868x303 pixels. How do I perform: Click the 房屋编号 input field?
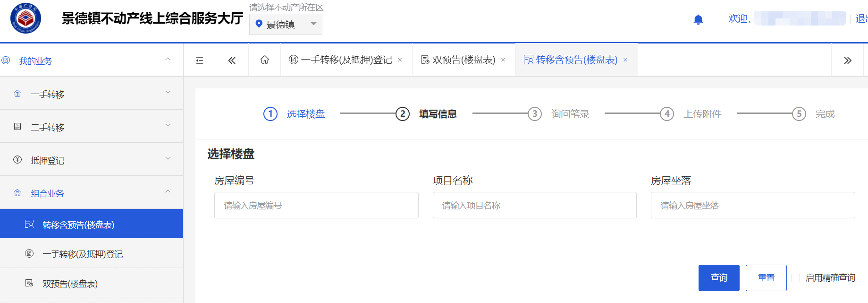coord(316,205)
